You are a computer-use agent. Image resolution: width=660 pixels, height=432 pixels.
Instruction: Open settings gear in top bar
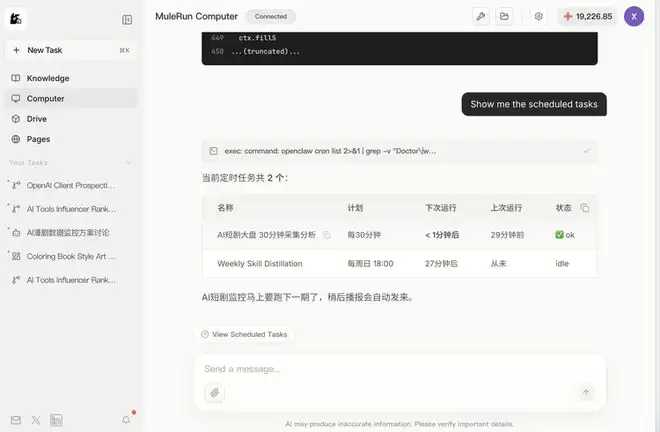(x=538, y=16)
